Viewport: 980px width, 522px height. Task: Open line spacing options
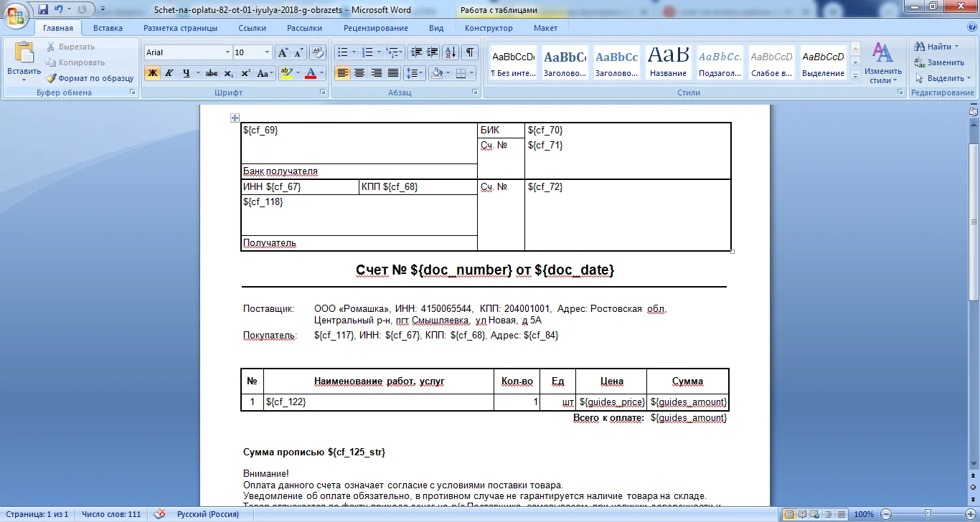415,73
